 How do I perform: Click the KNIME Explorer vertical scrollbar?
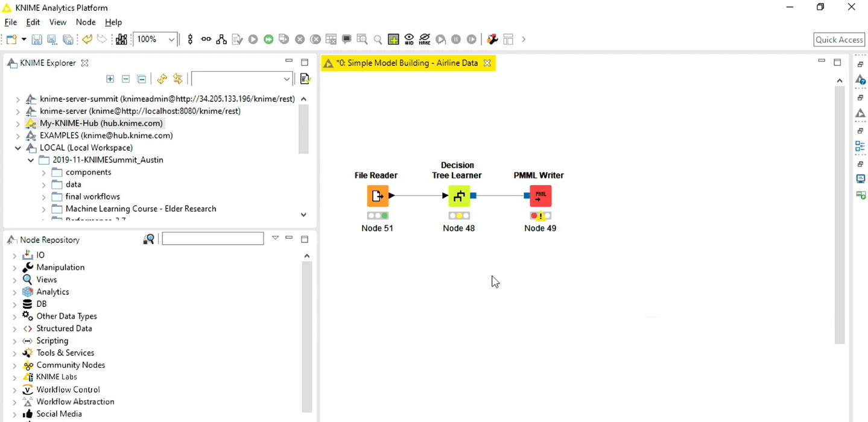303,130
